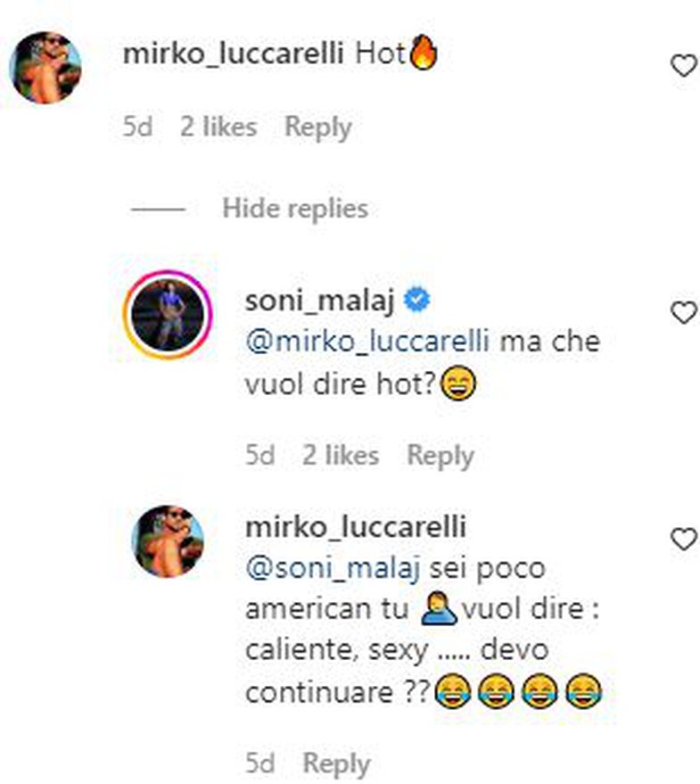View the 2 likes on the "Hot" comment
The height and width of the screenshot is (784, 700).
218,127
